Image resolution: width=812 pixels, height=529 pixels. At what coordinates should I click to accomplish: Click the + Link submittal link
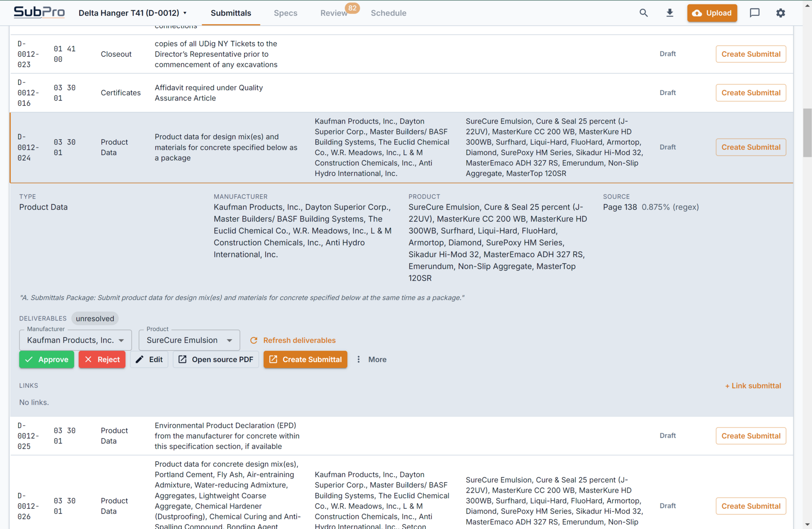pyautogui.click(x=753, y=386)
